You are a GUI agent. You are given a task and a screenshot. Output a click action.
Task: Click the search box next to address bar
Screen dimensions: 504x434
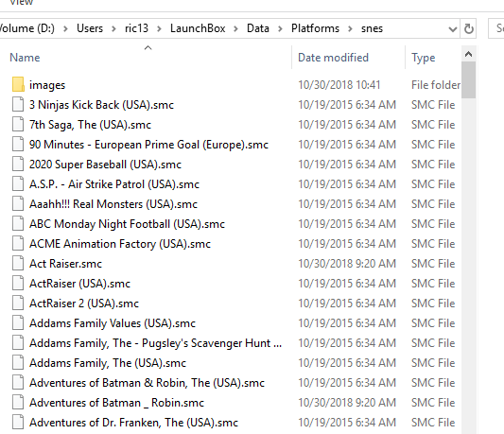(x=496, y=28)
